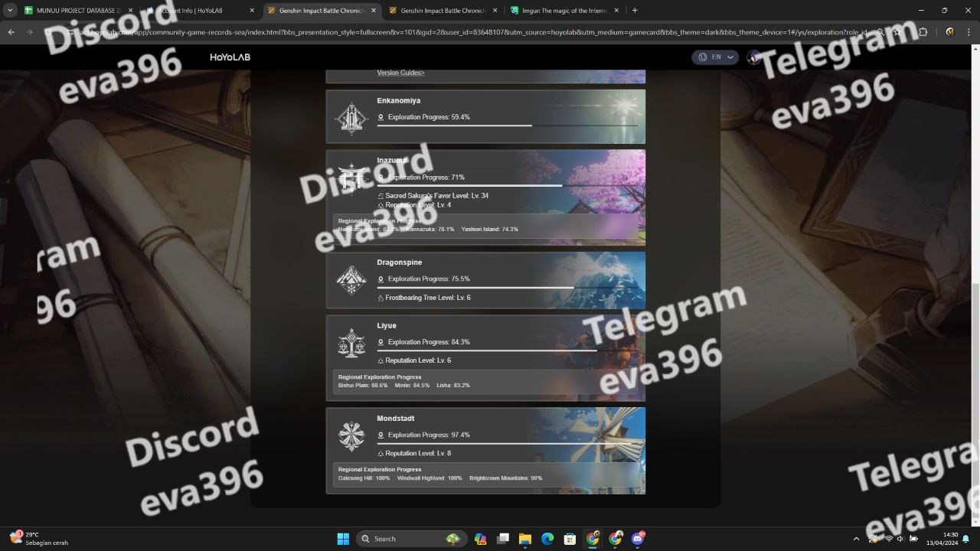980x551 pixels.
Task: Click the Enkanomiya exploration progress bar
Action: click(507, 126)
